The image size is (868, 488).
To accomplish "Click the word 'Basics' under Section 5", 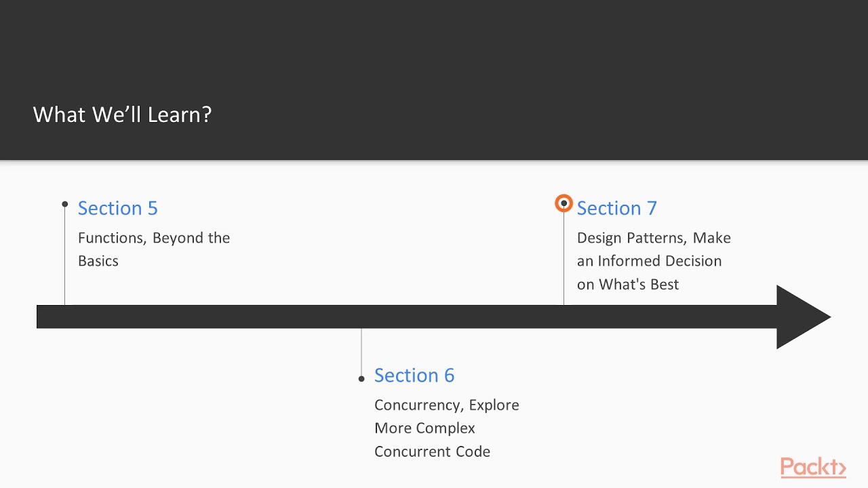I will click(98, 261).
